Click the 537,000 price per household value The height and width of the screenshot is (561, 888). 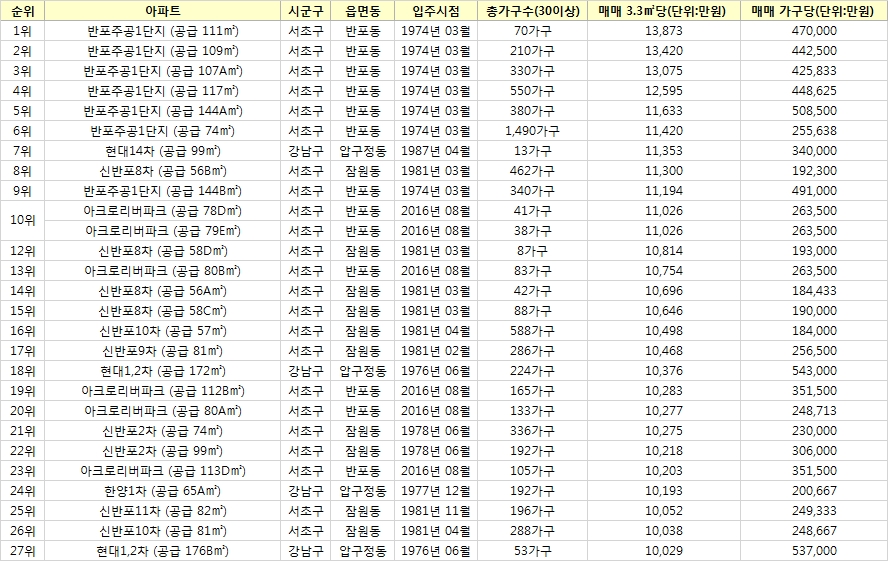point(814,551)
